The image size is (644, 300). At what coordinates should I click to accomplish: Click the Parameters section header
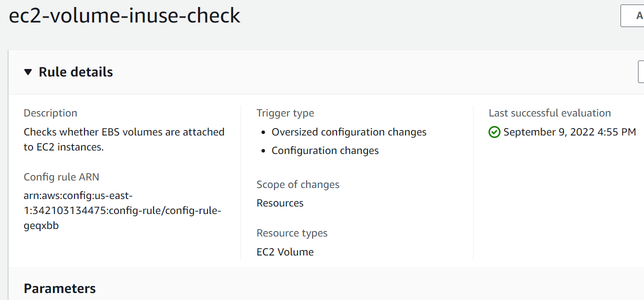tap(59, 288)
